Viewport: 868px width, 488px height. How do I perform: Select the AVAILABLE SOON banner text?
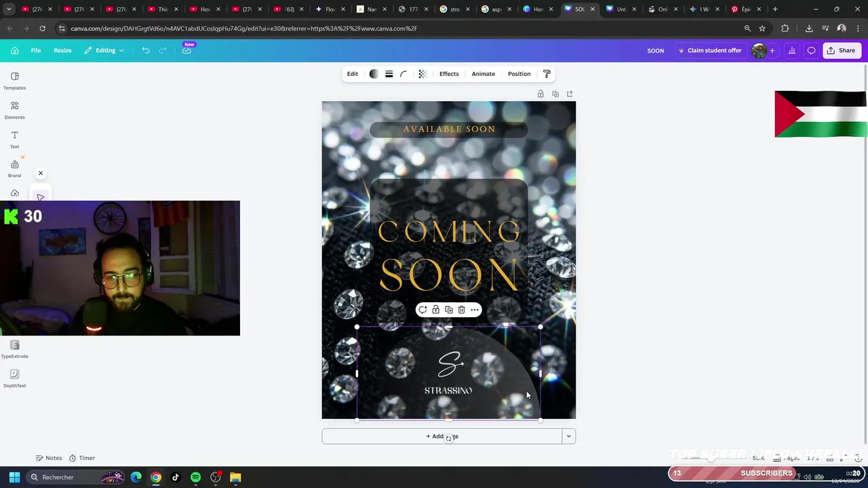pos(449,129)
